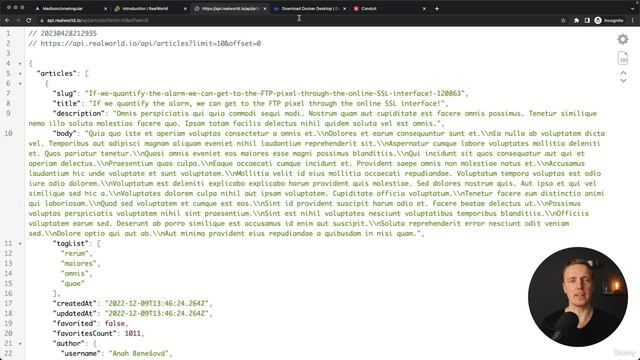Reload the current page
The width and height of the screenshot is (640, 360).
[x=29, y=20]
